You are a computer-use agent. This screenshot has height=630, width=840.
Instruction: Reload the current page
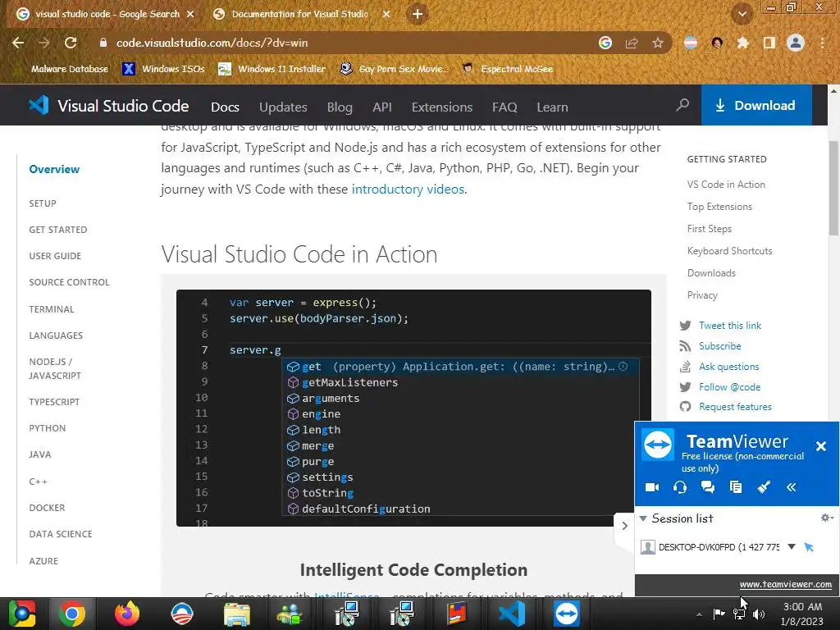coord(71,43)
